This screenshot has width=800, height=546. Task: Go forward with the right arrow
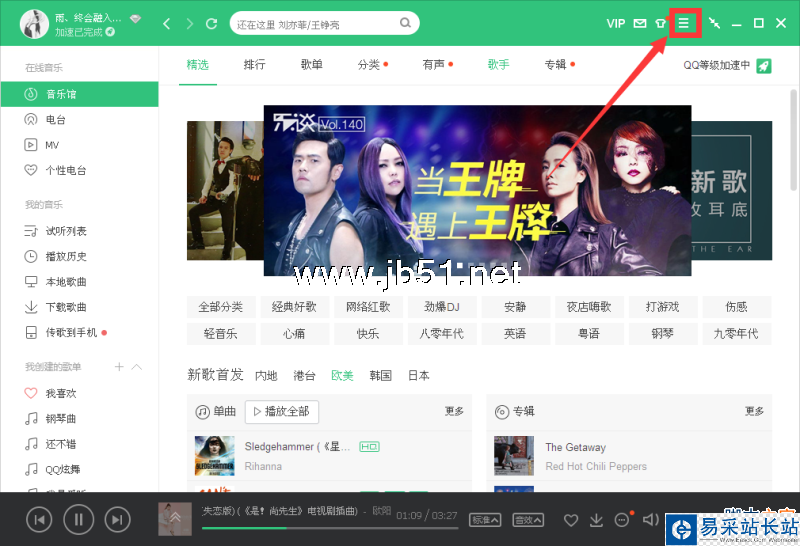190,23
